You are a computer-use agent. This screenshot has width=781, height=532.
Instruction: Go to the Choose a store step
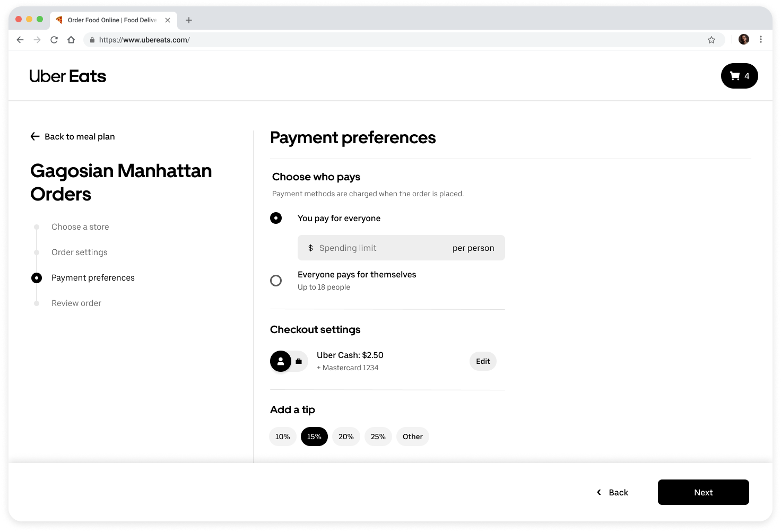pyautogui.click(x=80, y=227)
